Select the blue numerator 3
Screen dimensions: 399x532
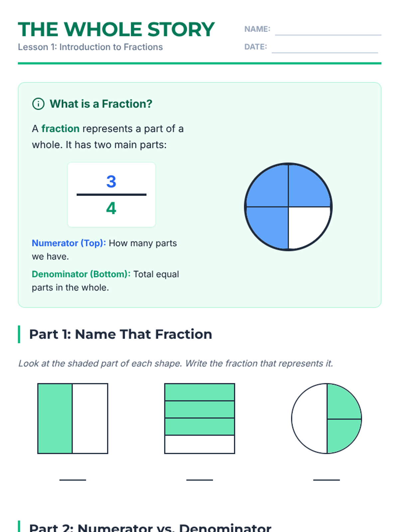point(111,182)
